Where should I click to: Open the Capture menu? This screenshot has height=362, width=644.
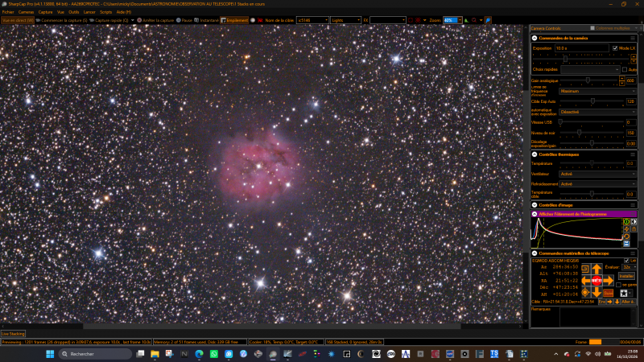pyautogui.click(x=45, y=12)
